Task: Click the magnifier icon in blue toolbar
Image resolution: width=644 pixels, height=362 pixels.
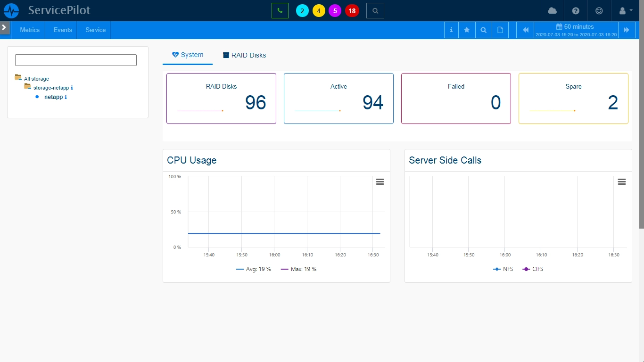Action: [483, 30]
